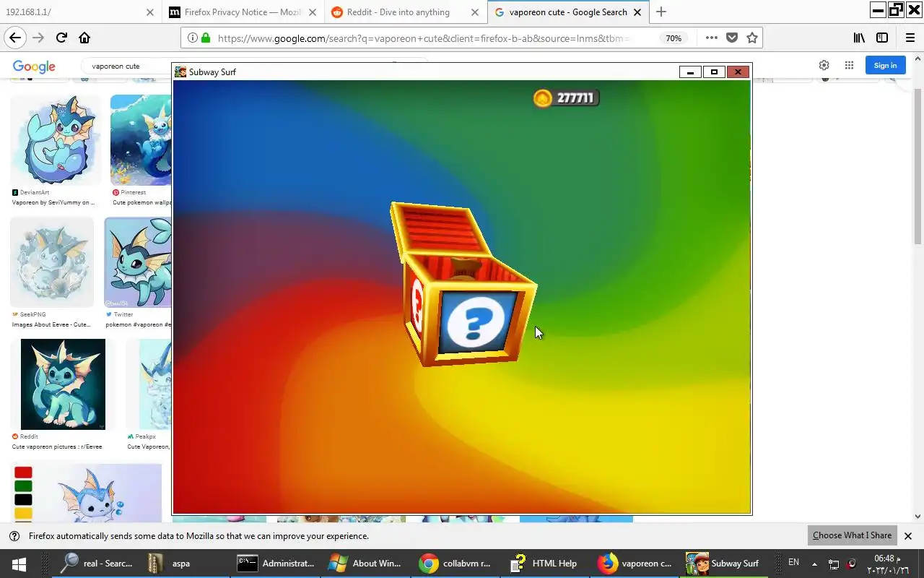Screen dimensions: 924x578
Task: Bookmark this page with the star icon
Action: pos(752,38)
